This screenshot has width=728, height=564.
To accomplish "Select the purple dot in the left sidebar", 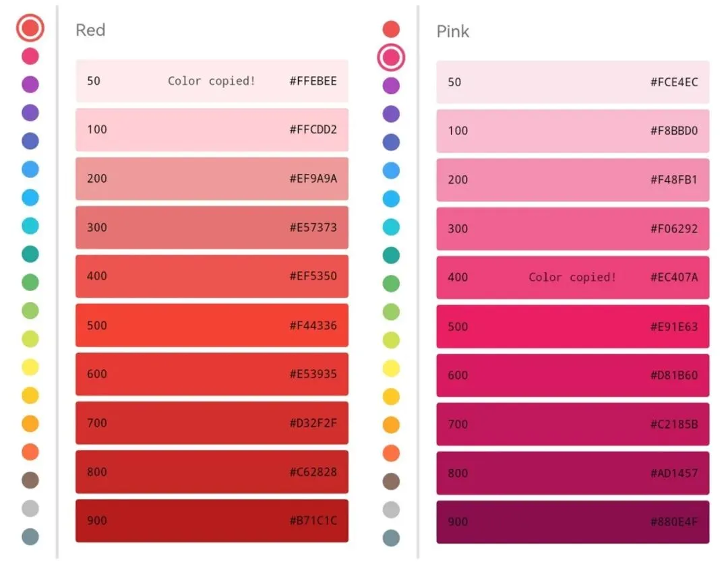I will [x=30, y=84].
